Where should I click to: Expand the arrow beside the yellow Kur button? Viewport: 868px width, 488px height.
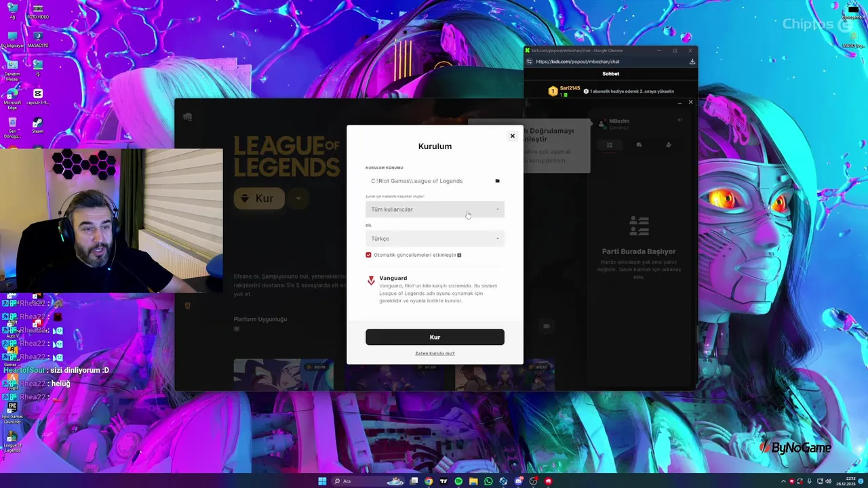(298, 199)
